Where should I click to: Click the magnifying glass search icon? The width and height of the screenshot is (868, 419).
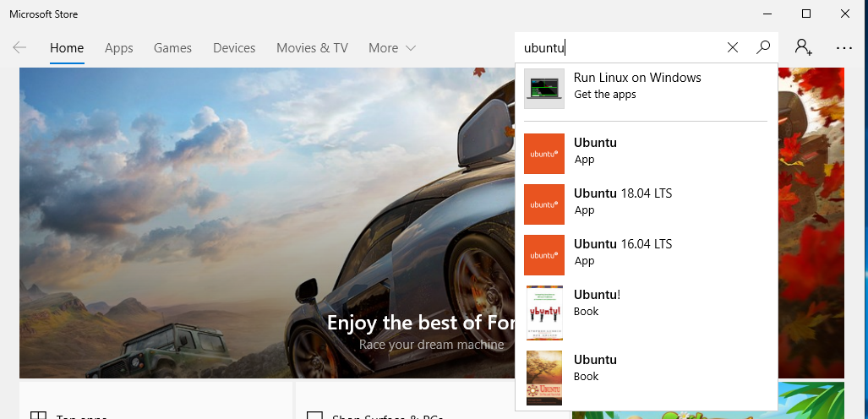[x=763, y=48]
